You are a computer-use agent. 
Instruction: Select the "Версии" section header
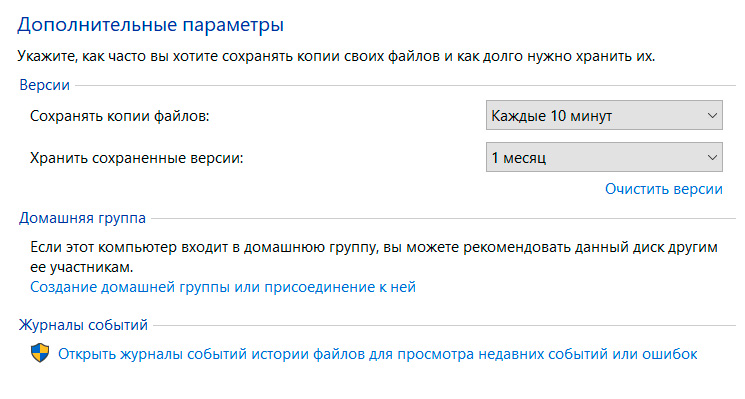point(45,85)
